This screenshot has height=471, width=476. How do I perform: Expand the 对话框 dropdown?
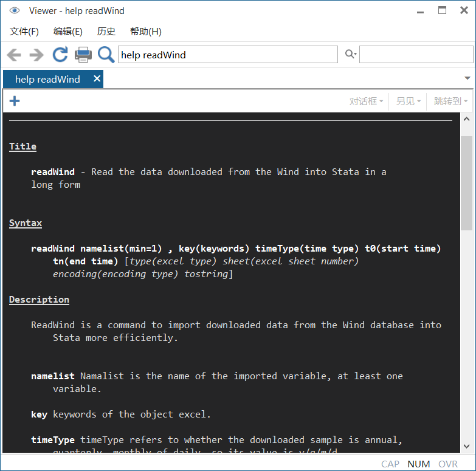pyautogui.click(x=366, y=101)
